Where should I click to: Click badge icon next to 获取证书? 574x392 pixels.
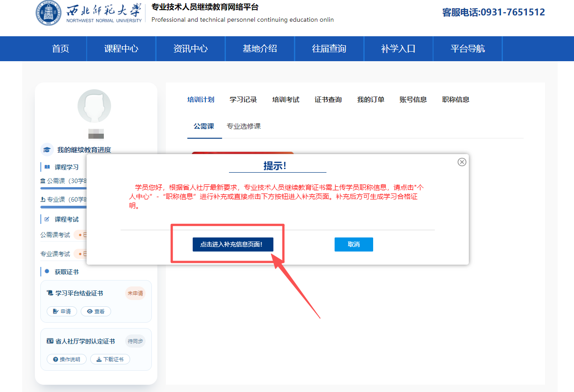47,271
